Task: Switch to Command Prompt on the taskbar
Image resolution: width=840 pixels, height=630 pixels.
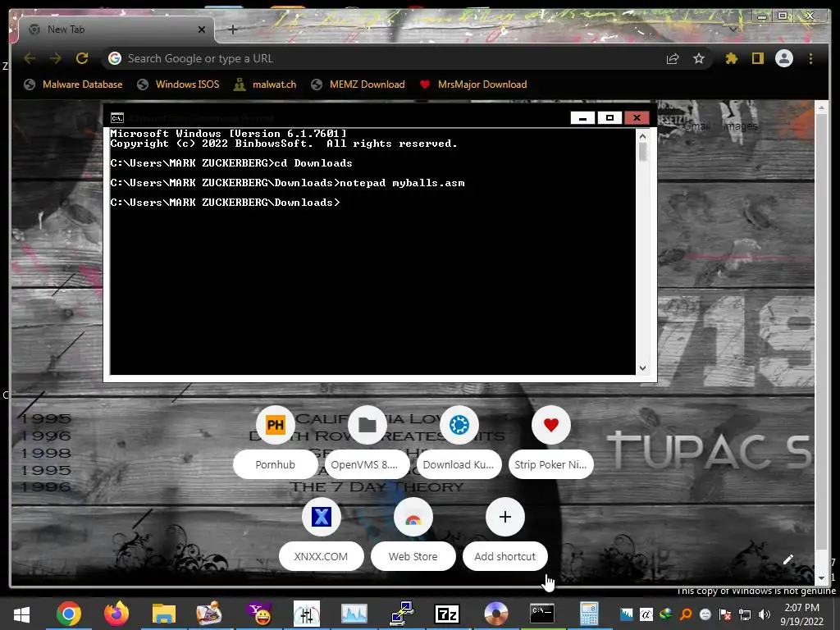Action: coord(542,614)
